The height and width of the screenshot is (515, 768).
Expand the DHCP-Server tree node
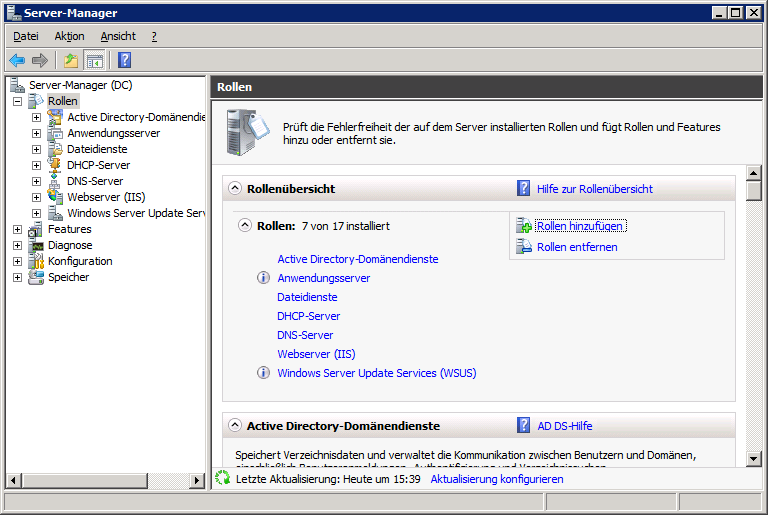pos(36,166)
